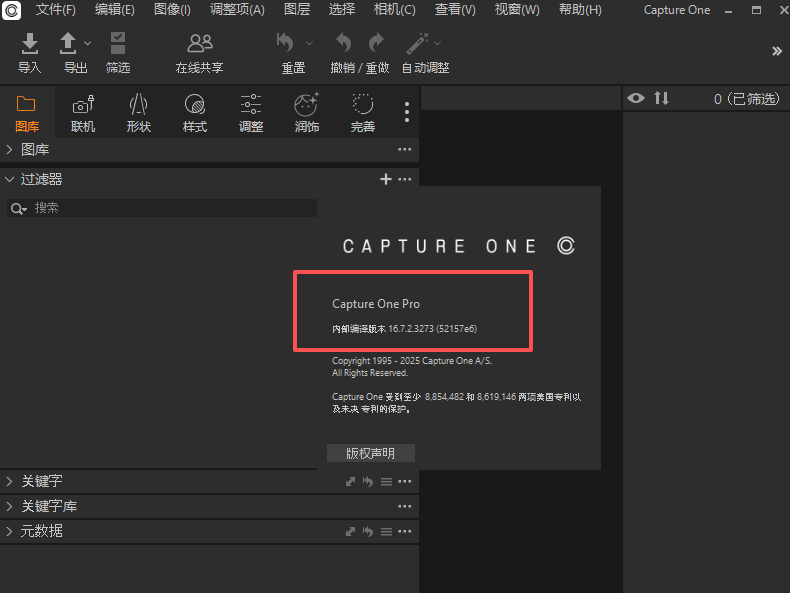Select the Tether (联机) tool tab
The height and width of the screenshot is (593, 790).
[83, 113]
